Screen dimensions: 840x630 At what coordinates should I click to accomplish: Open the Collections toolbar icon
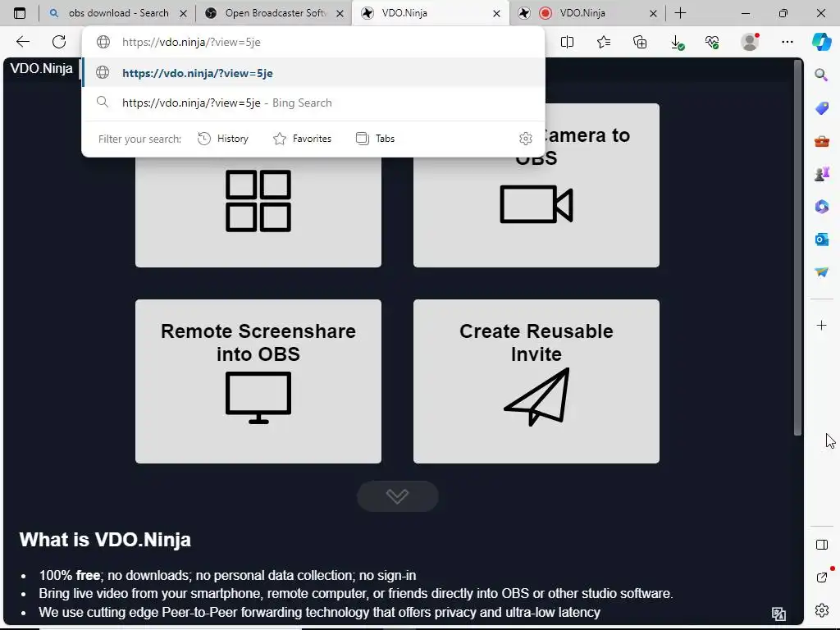640,42
